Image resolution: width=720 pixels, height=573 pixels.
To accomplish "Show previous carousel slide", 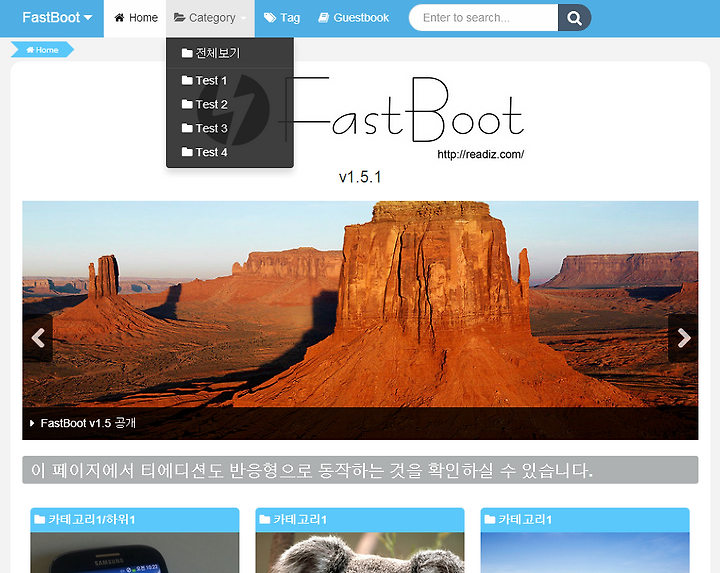I will [x=38, y=338].
